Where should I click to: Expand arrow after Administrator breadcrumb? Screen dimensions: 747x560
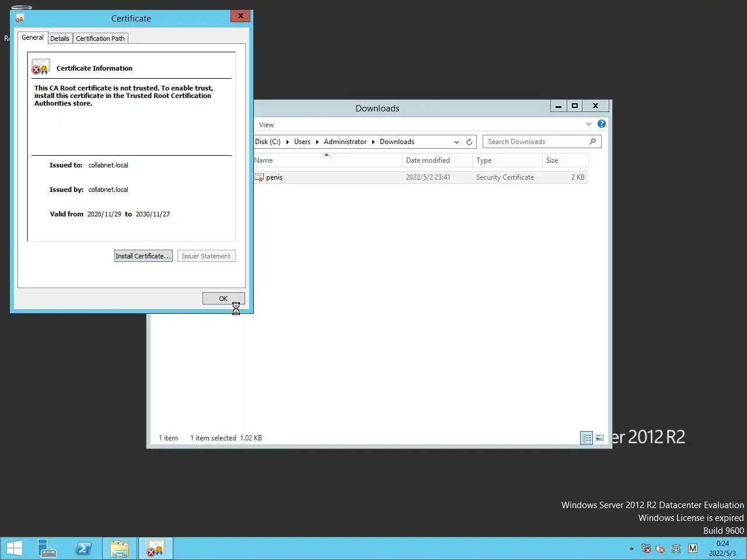pos(373,142)
